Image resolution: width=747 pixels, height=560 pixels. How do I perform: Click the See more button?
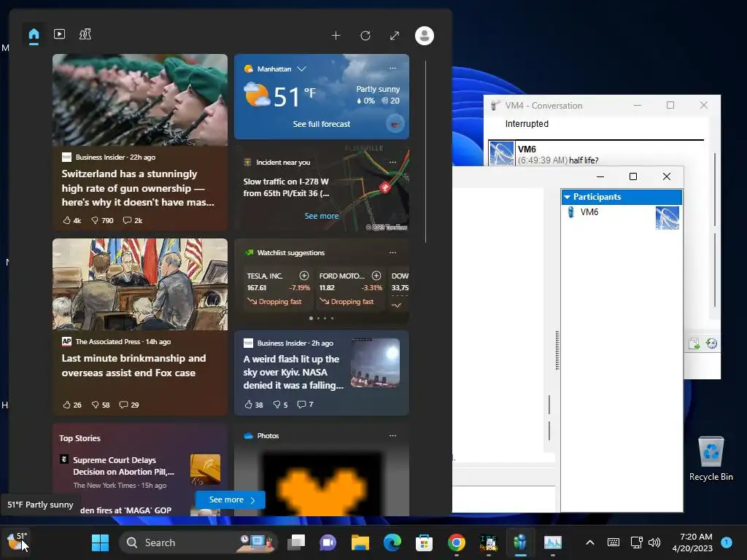tap(231, 499)
